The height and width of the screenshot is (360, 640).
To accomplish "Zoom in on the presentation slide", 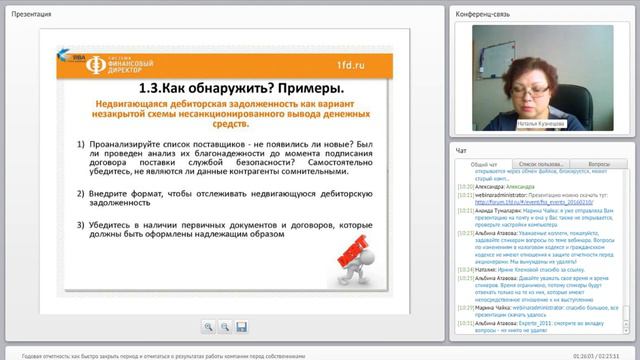I will click(x=208, y=327).
